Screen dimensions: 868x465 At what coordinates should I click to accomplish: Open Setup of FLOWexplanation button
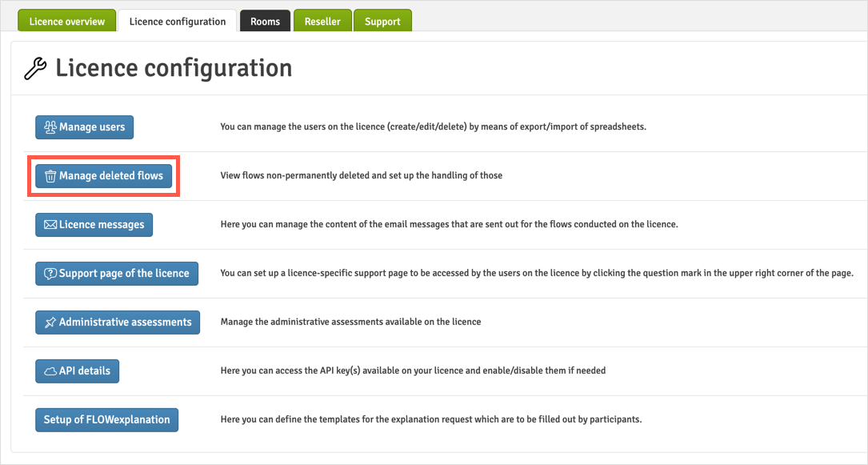pos(106,419)
